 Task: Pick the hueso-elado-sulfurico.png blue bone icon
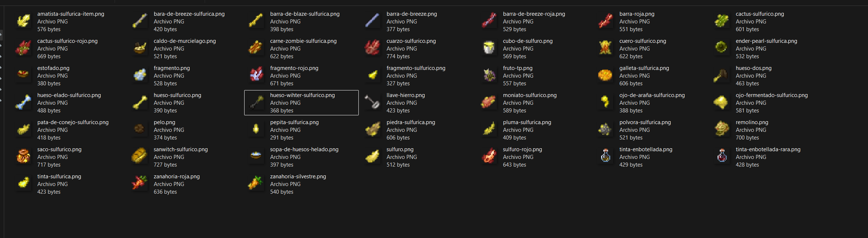(23, 102)
